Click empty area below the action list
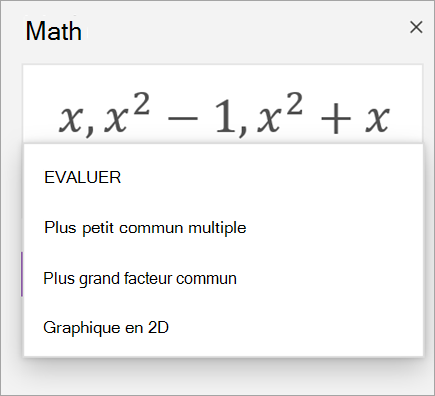 [223, 377]
